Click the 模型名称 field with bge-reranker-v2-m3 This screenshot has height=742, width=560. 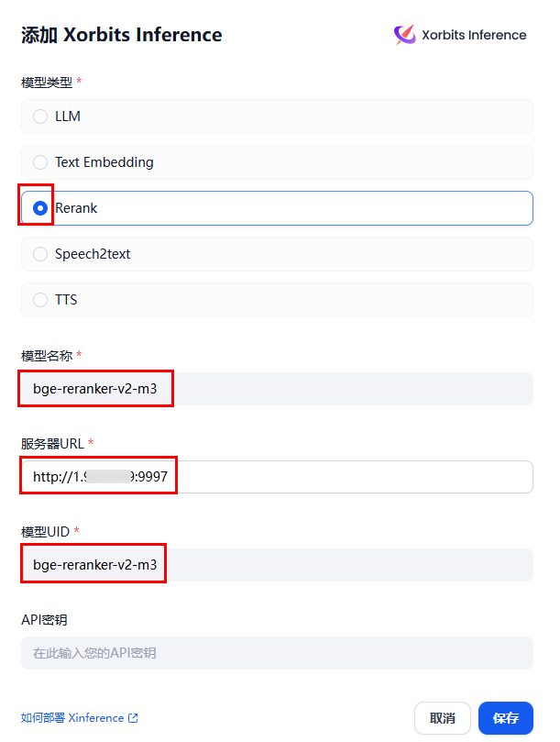click(277, 389)
